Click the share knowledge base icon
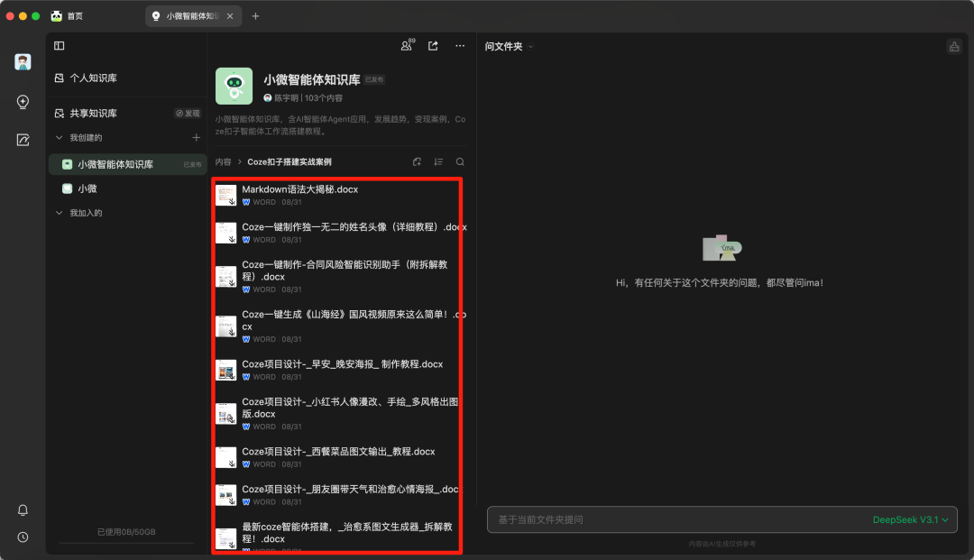 pyautogui.click(x=433, y=46)
